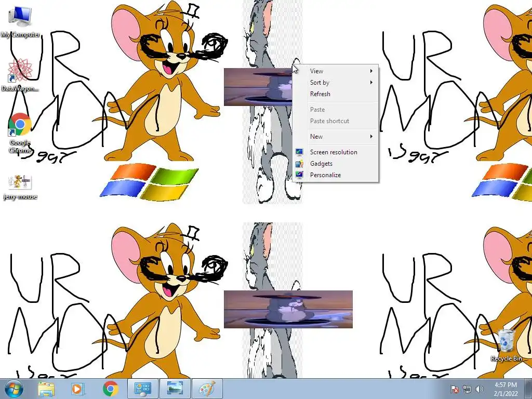Switch to the photo viewer taskbar window
The image size is (532, 399).
[x=175, y=389]
